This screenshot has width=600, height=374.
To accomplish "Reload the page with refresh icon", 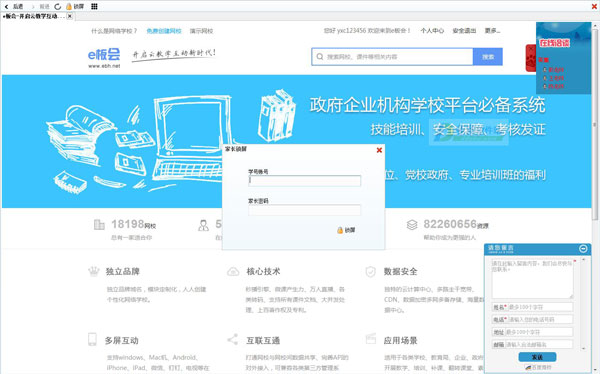I will [x=58, y=7].
